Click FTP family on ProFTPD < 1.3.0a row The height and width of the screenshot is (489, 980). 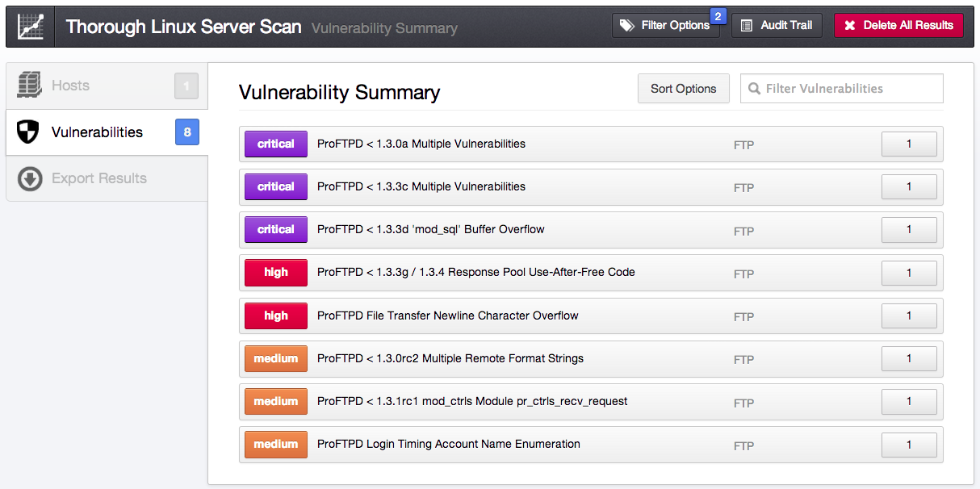point(743,145)
